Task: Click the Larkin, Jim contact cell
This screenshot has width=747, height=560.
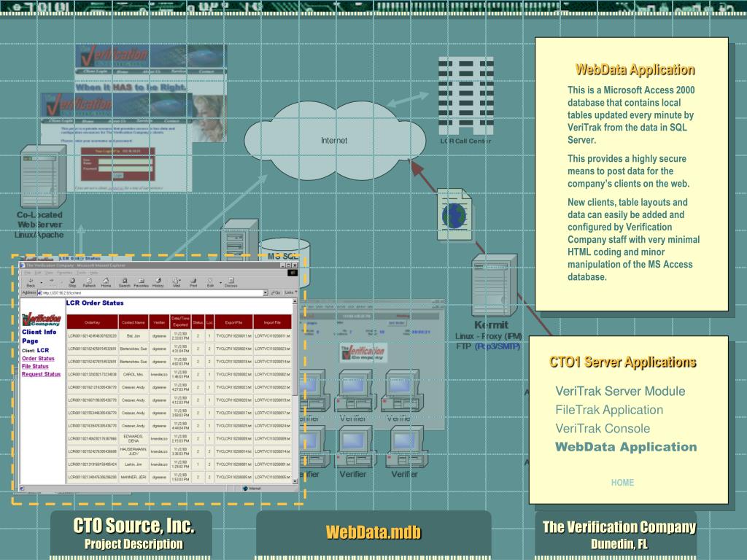Action: click(133, 464)
